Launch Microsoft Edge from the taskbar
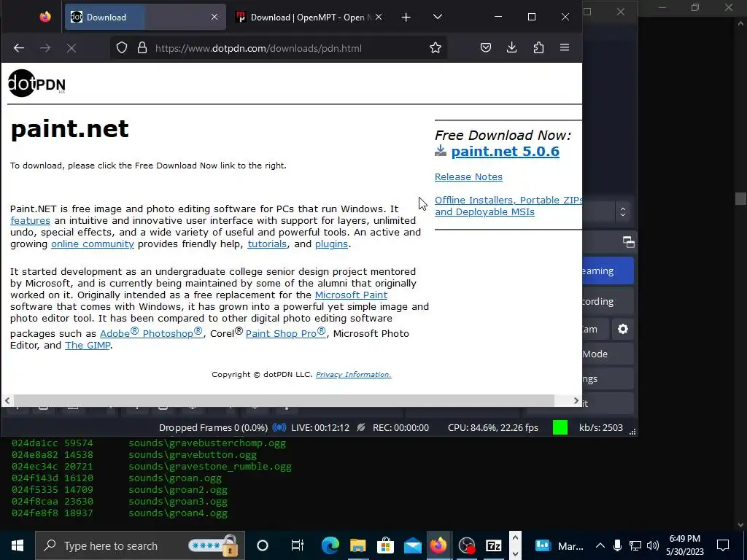 pyautogui.click(x=330, y=545)
